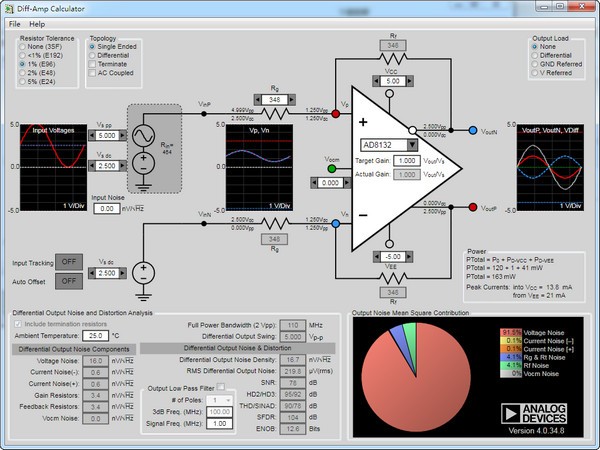
Task: Select Differential output load option
Action: click(x=539, y=57)
